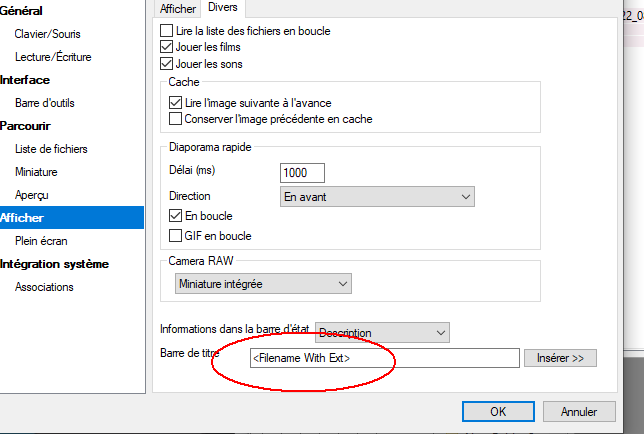Toggle Jouer les sons checkbox
644x434 pixels.
tap(167, 64)
